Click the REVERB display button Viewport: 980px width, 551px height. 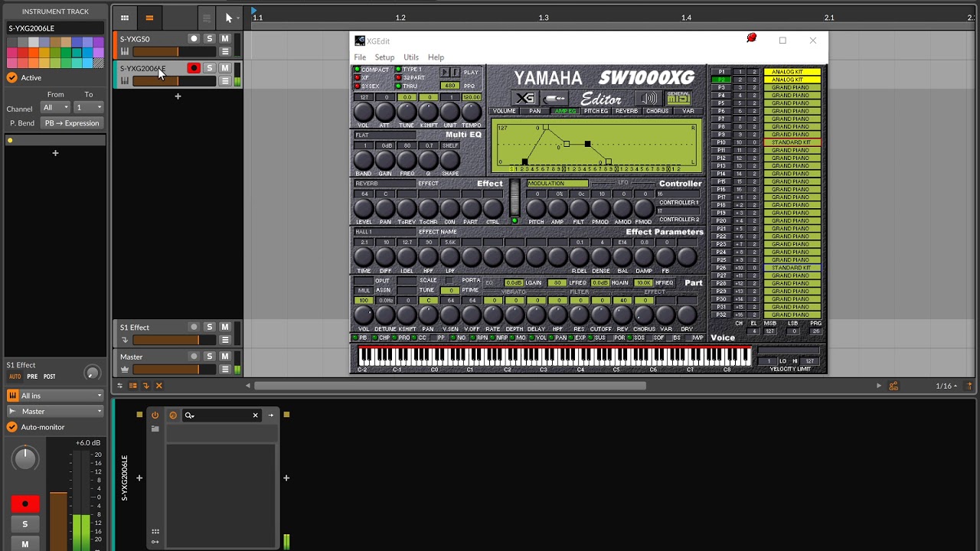pos(626,112)
